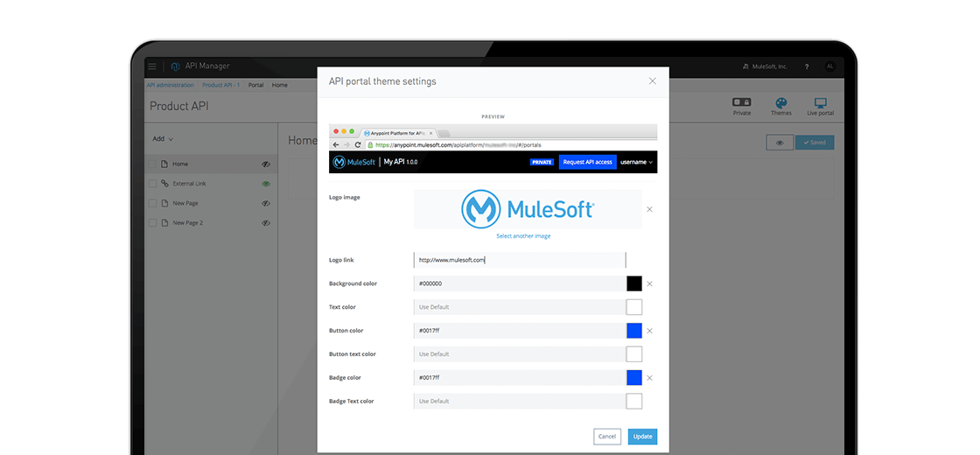This screenshot has width=980, height=455.
Task: Open the Themes palette icon
Action: click(x=780, y=102)
